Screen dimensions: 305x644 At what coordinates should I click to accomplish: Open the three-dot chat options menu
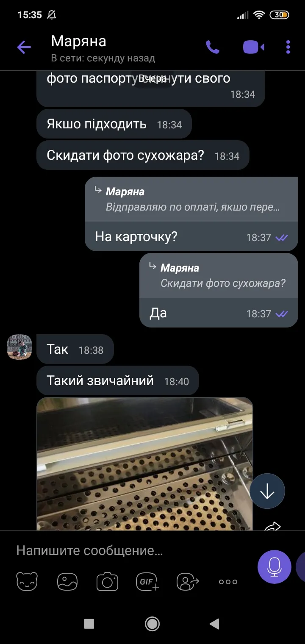point(288,47)
